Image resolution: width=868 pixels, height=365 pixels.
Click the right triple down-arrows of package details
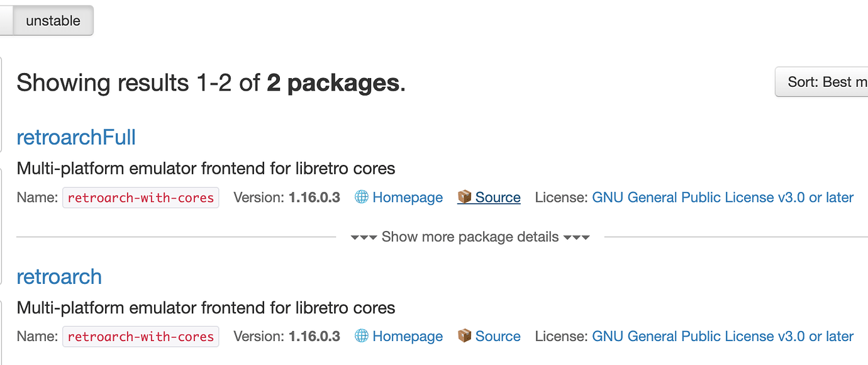[x=577, y=237]
